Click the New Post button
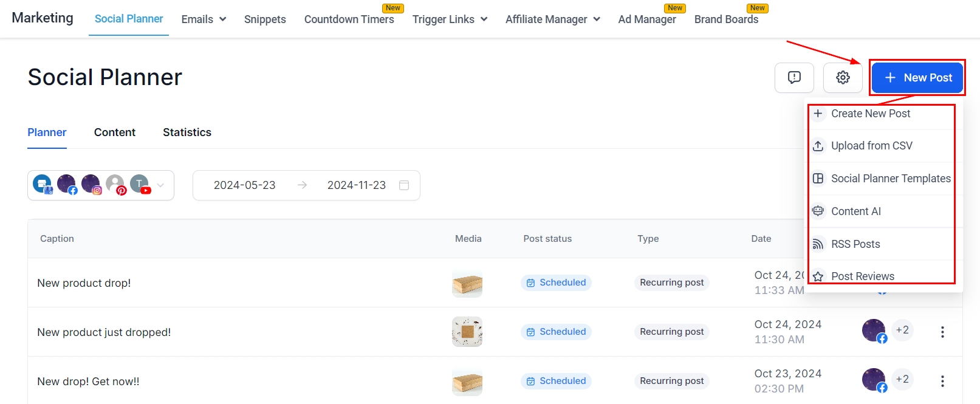 coord(917,78)
